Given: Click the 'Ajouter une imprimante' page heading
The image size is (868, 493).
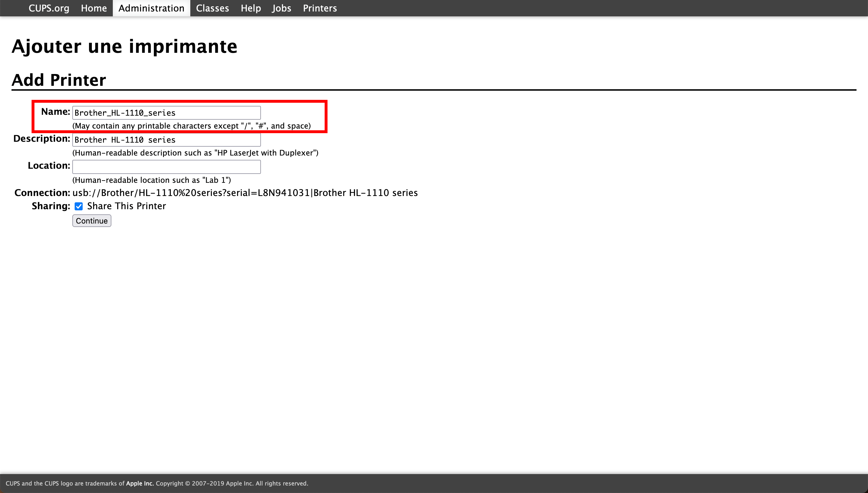Looking at the screenshot, I should pos(124,46).
